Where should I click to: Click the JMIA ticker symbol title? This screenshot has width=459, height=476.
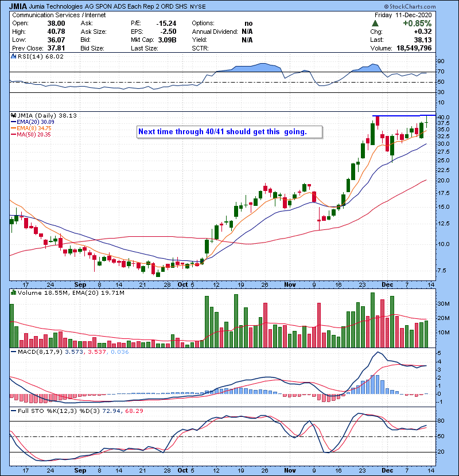tap(18, 6)
